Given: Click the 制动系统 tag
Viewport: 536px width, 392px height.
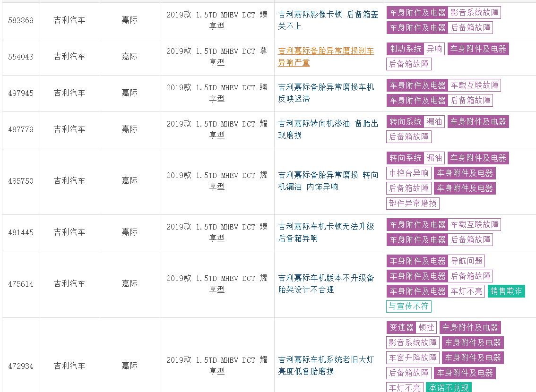Looking at the screenshot, I should (x=405, y=49).
